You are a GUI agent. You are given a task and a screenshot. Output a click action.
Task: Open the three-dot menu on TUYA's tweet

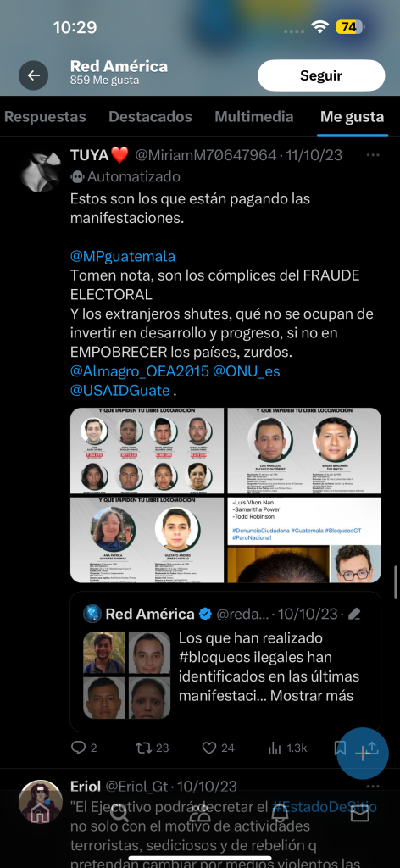click(x=374, y=155)
